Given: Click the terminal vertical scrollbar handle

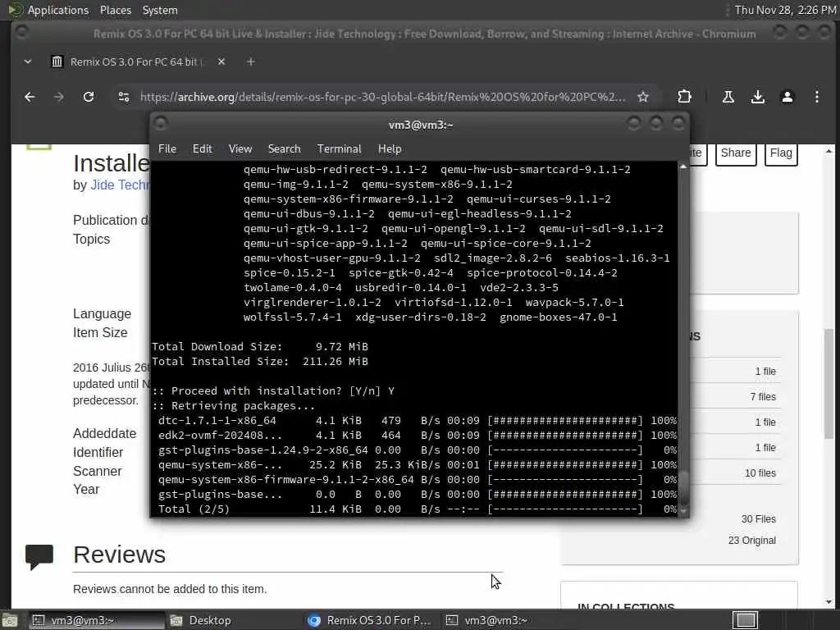Looking at the screenshot, I should click(683, 486).
